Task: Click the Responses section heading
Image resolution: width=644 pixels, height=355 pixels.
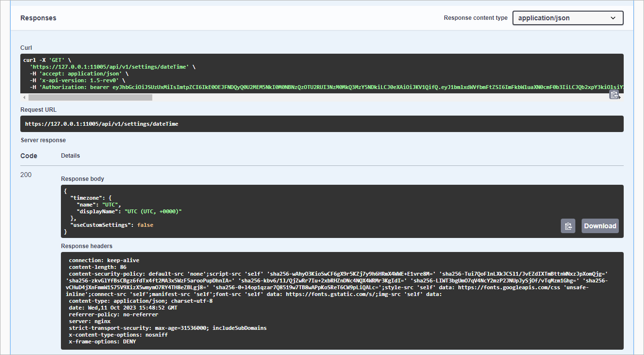Action: point(38,18)
